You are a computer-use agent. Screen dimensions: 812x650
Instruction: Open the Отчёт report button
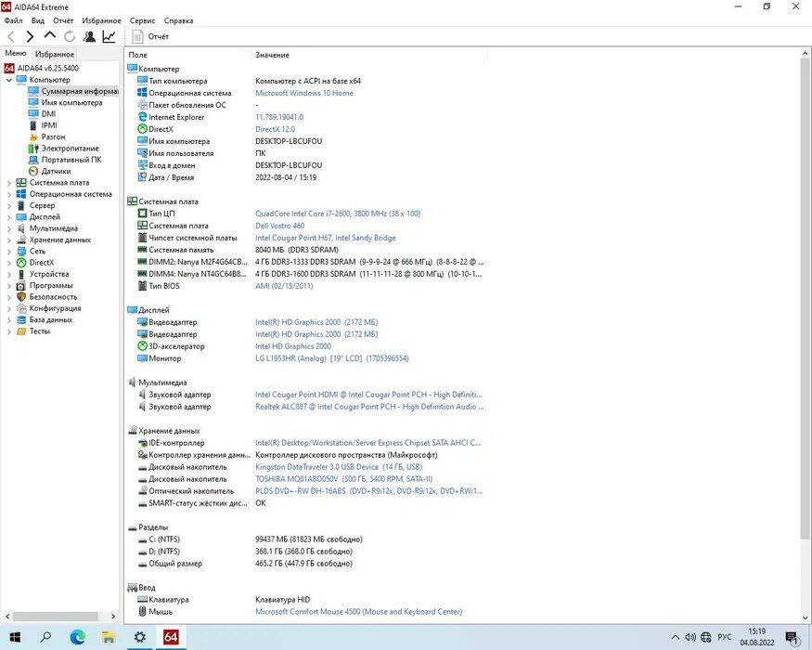coord(150,36)
